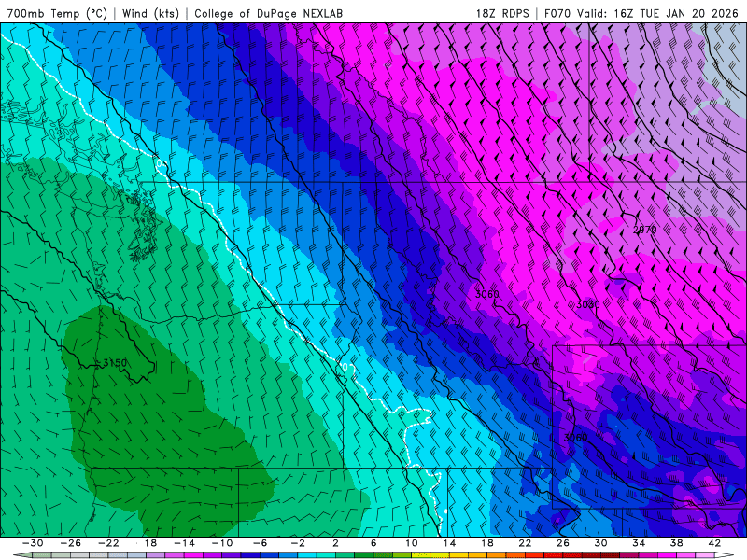Click the 3150 height contour label

pos(115,363)
